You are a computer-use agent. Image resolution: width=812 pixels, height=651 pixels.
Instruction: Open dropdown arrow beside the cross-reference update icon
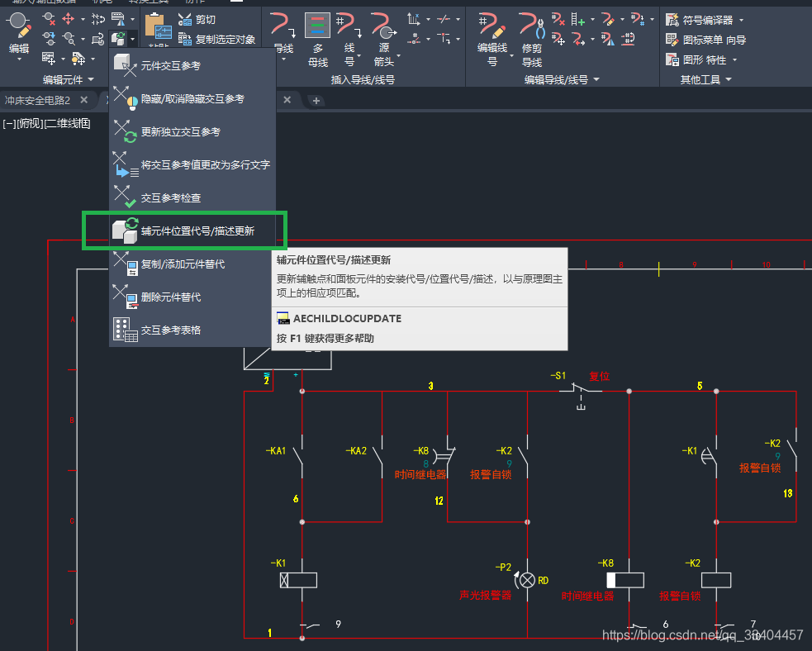pos(132,39)
